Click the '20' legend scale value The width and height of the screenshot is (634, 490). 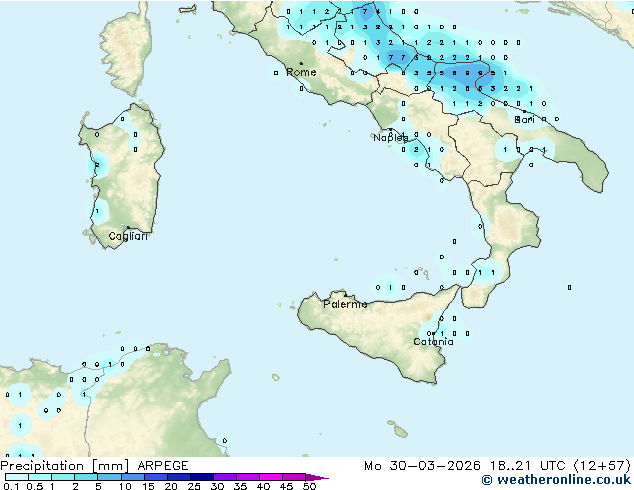pyautogui.click(x=171, y=486)
